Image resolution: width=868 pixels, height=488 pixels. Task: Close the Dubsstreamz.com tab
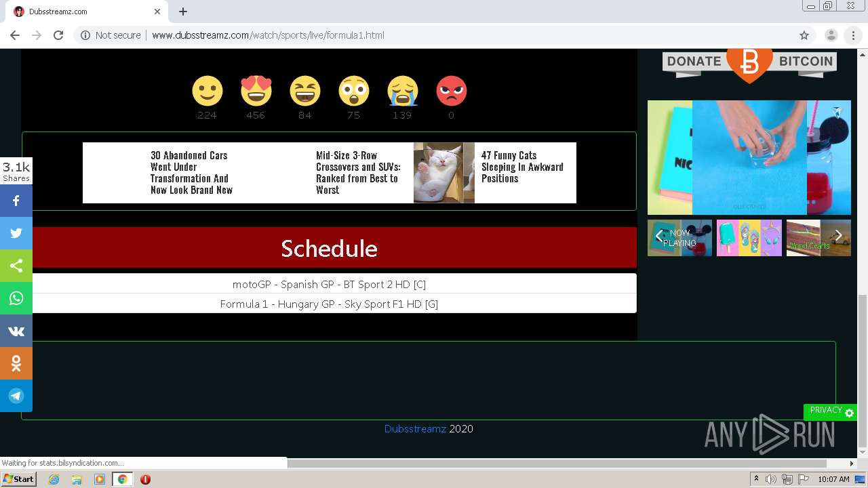click(157, 12)
